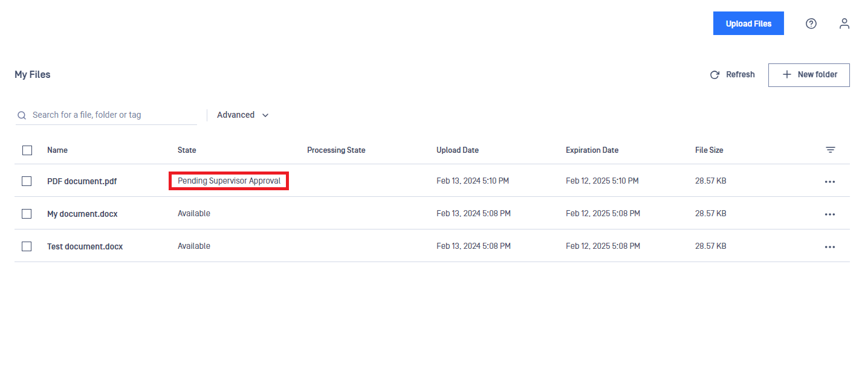Expand the Advanced search dropdown
868x369 pixels.
243,115
